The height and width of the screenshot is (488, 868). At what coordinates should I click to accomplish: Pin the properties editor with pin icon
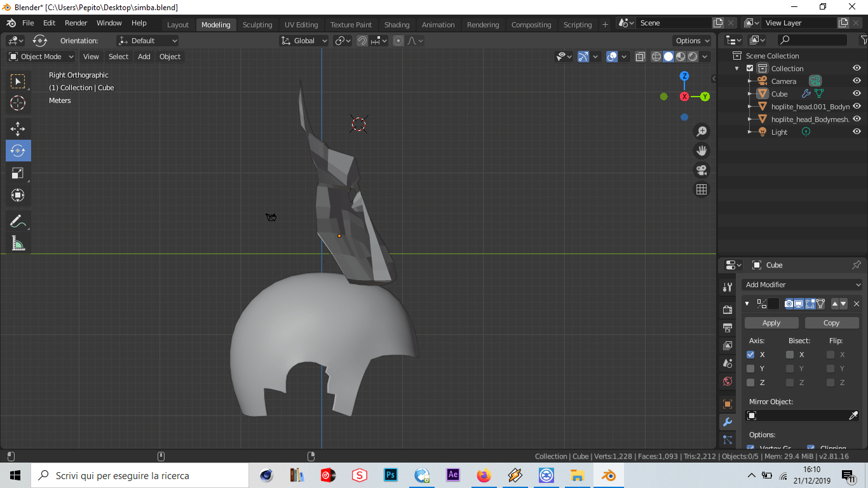click(x=856, y=265)
